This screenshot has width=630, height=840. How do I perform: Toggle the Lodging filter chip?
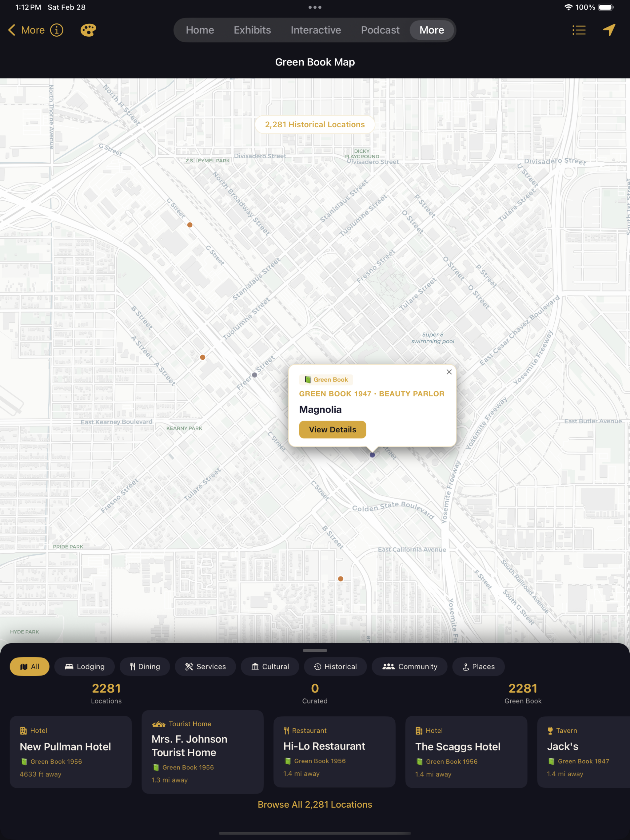pos(84,667)
